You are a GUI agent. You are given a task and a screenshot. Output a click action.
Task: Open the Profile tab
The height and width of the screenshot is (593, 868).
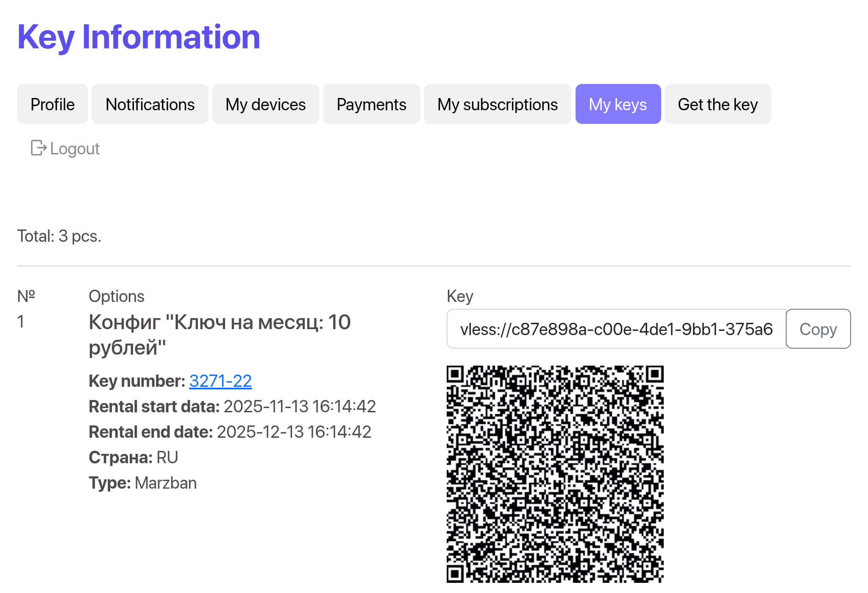coord(53,104)
